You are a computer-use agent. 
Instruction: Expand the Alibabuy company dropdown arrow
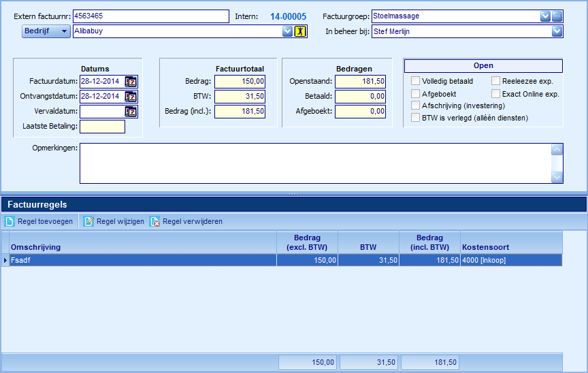tap(287, 31)
